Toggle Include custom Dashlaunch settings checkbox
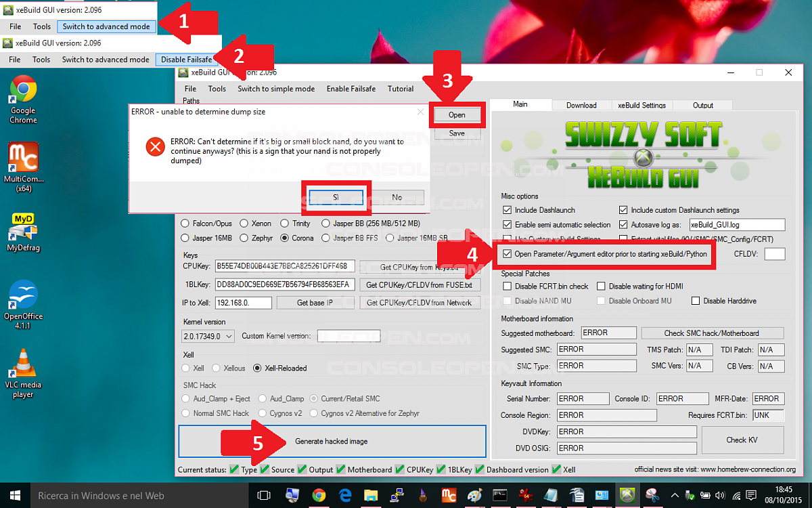812x508 pixels. click(x=623, y=210)
